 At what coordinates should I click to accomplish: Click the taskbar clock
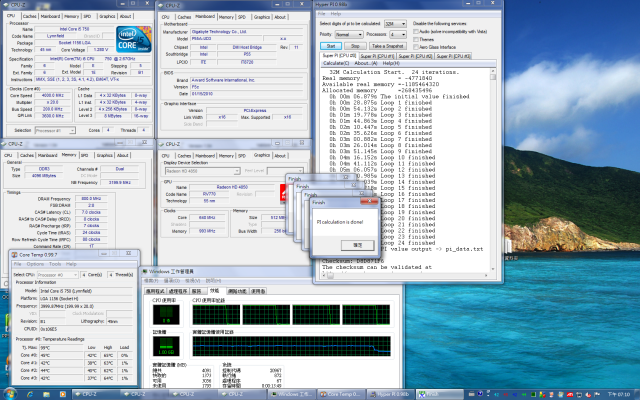[x=619, y=394]
